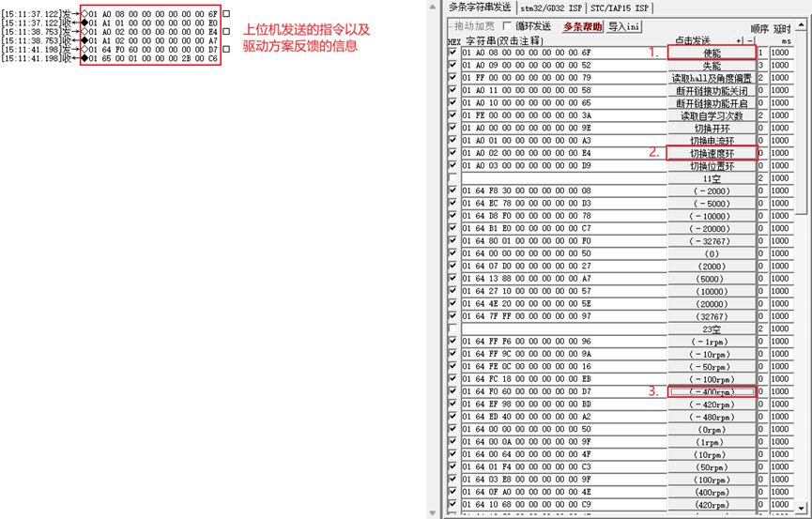Screen dimensions: 812x519
Task: Send the 失能 disable command
Action: coord(712,66)
